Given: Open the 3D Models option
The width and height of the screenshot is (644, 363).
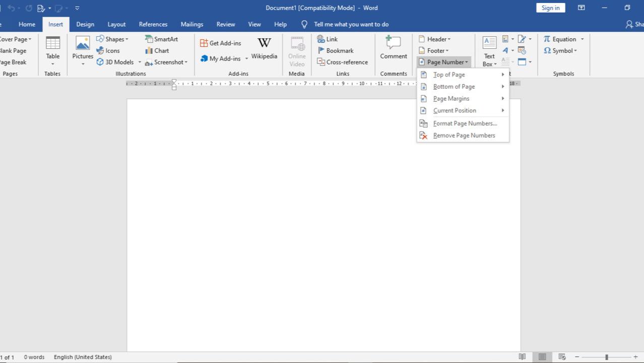Looking at the screenshot, I should (115, 63).
